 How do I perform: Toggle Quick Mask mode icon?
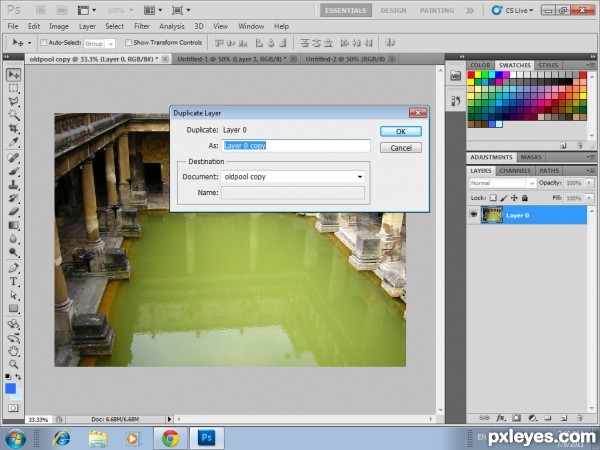click(x=13, y=408)
